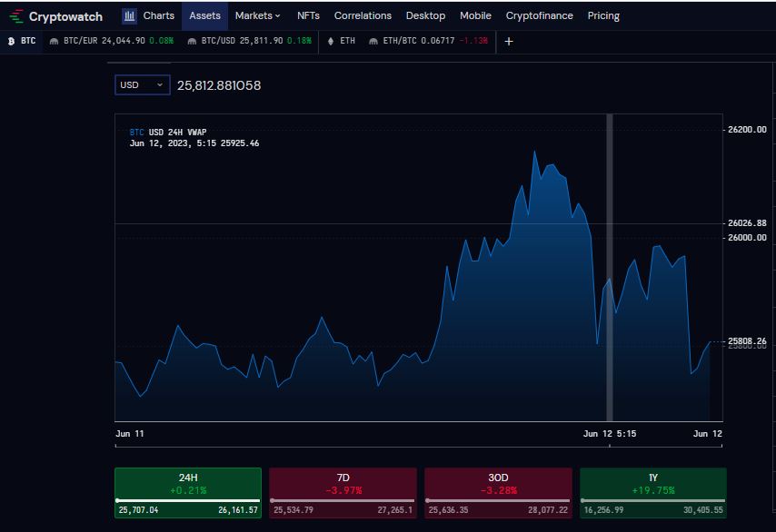Click the 30D low value 25,636.35
This screenshot has width=776, height=532.
click(448, 509)
